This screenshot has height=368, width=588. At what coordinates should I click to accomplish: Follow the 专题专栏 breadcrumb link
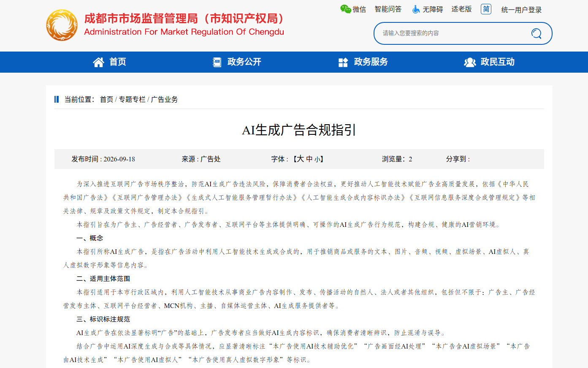click(x=132, y=99)
